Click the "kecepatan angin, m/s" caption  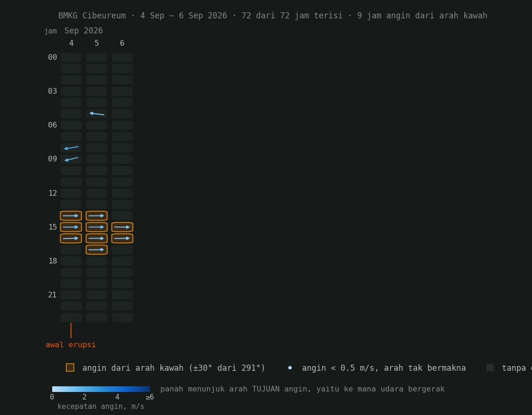[x=101, y=406]
